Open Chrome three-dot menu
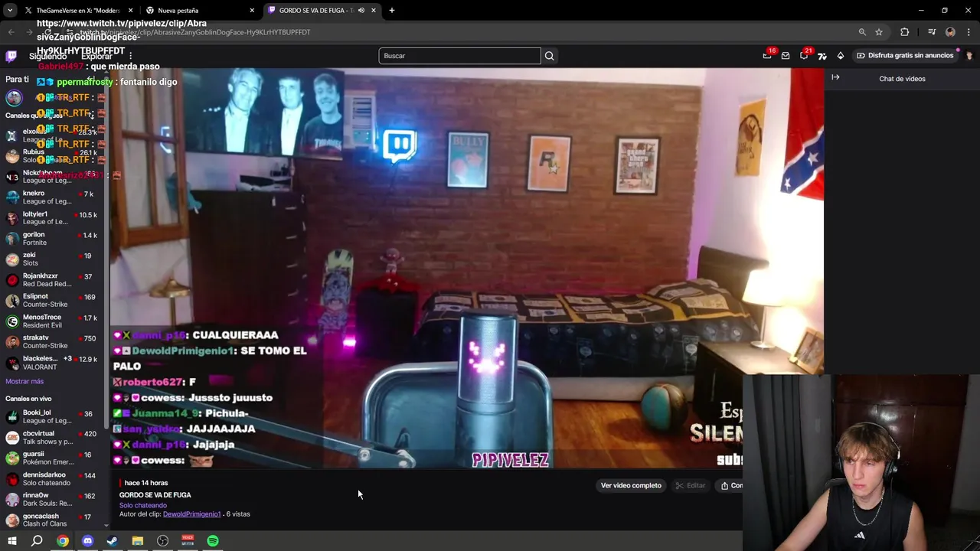The image size is (980, 551). tap(969, 32)
